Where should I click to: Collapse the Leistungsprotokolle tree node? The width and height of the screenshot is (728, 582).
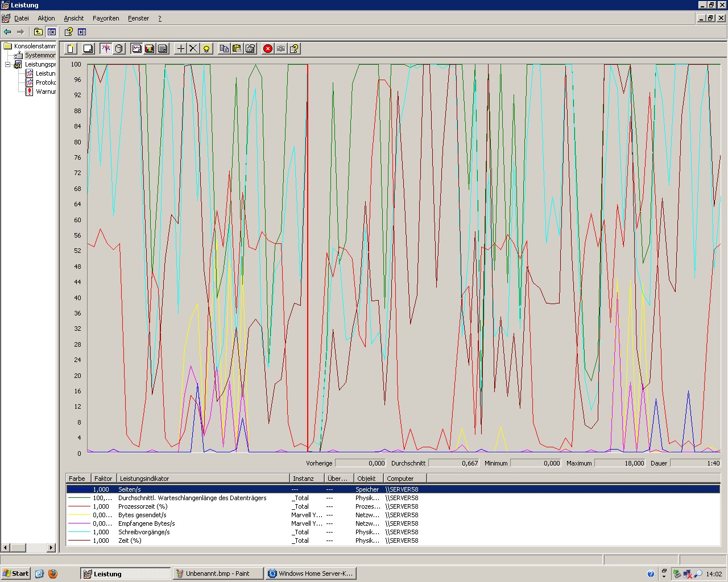(x=8, y=64)
